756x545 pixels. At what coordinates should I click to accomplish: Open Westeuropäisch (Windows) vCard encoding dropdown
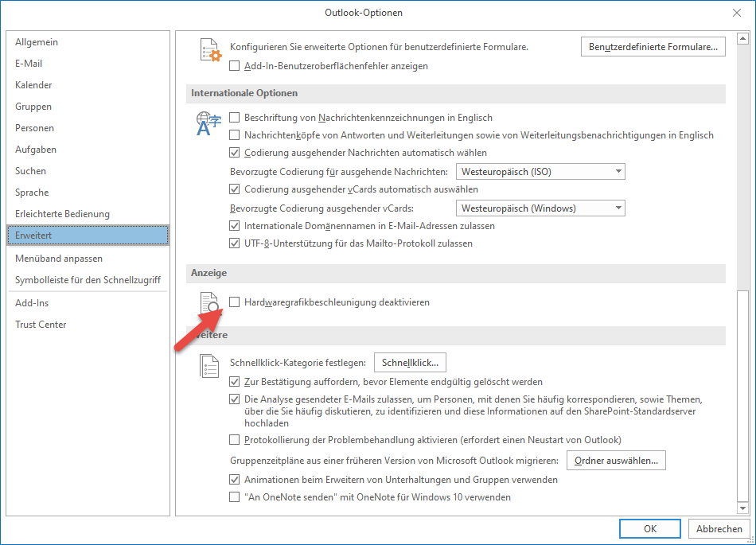[x=540, y=208]
